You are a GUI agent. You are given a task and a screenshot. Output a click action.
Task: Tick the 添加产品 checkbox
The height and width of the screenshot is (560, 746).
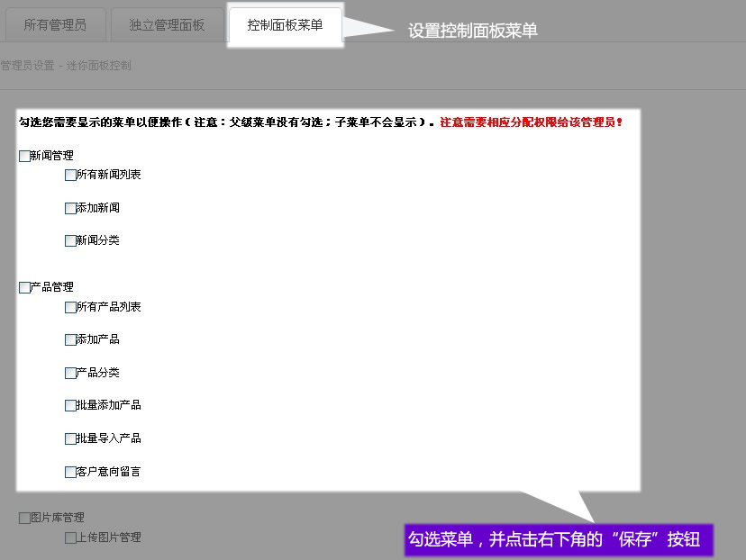coord(70,340)
